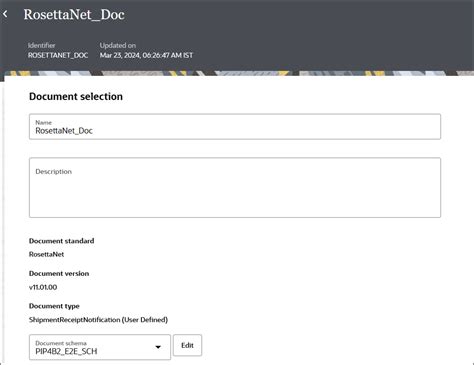Click the RosettaNet_Doc page title

coord(74,14)
